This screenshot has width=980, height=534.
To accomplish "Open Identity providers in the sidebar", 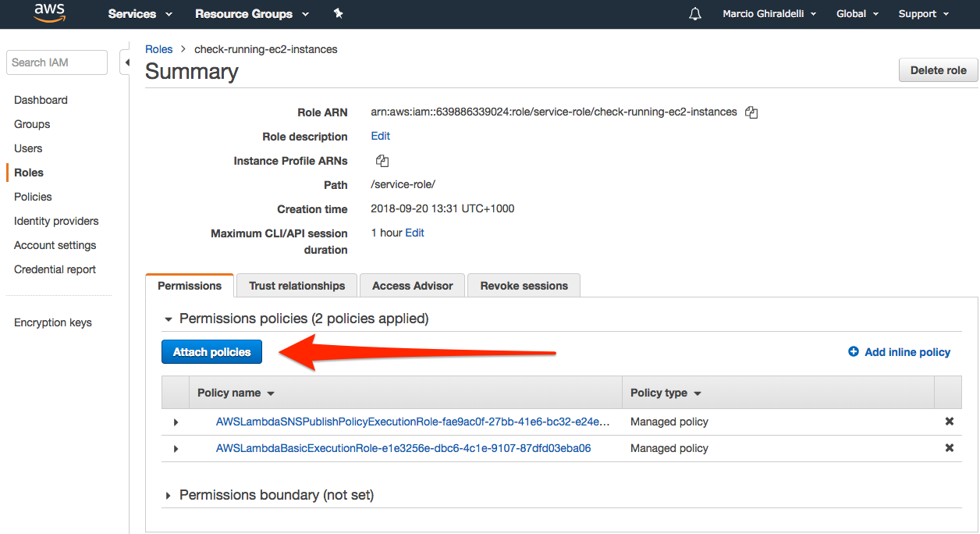I will [x=56, y=221].
